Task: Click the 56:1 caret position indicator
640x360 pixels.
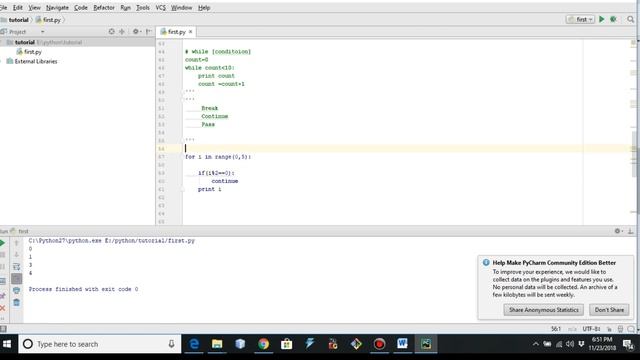Action: pos(556,329)
